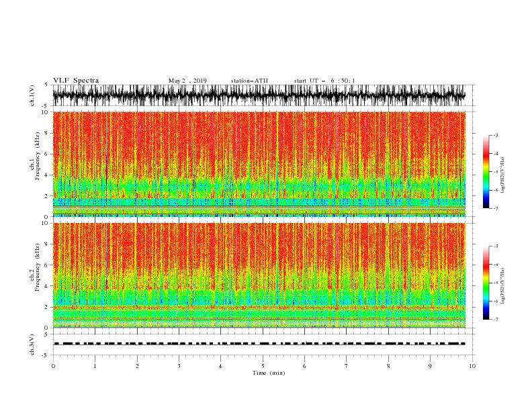532x411 pixels.
Task: Click the "VLF Spectra" title text
Action: click(x=76, y=81)
